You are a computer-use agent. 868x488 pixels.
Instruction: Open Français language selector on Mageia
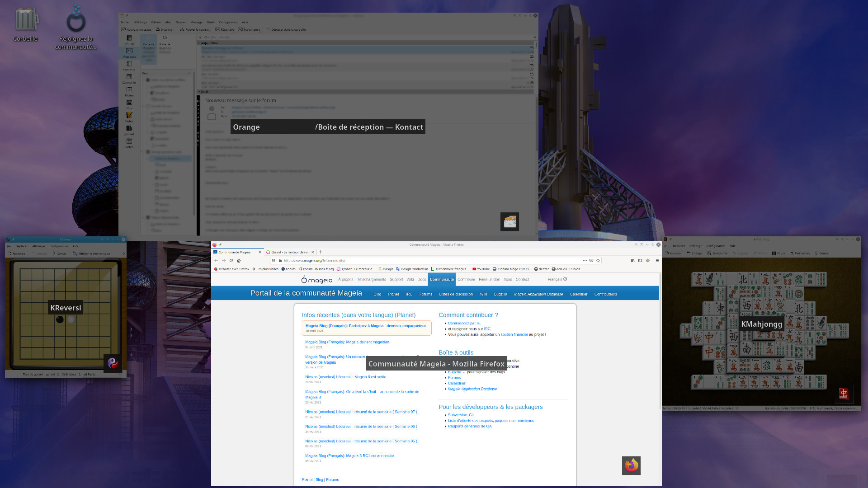(557, 280)
